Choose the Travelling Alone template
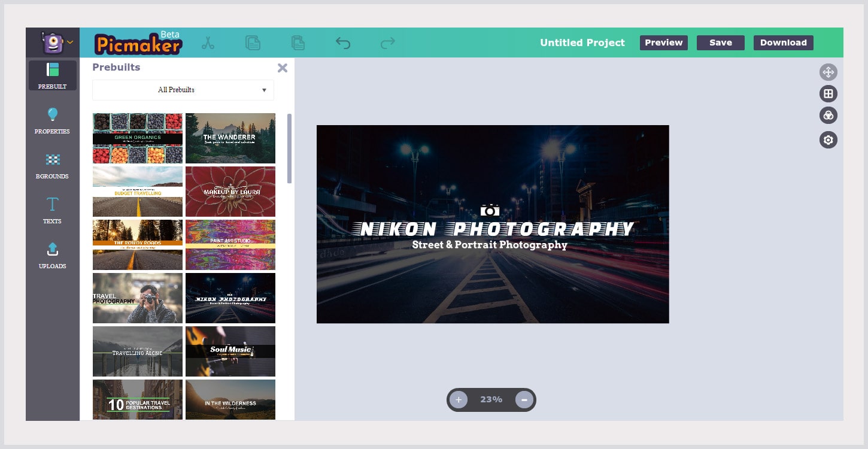This screenshot has width=868, height=449. (138, 351)
